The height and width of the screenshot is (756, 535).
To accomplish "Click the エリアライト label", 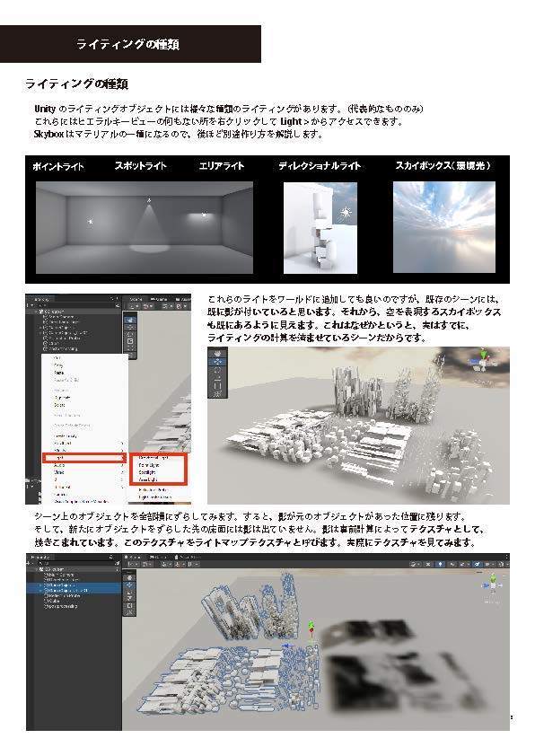I will (x=221, y=166).
